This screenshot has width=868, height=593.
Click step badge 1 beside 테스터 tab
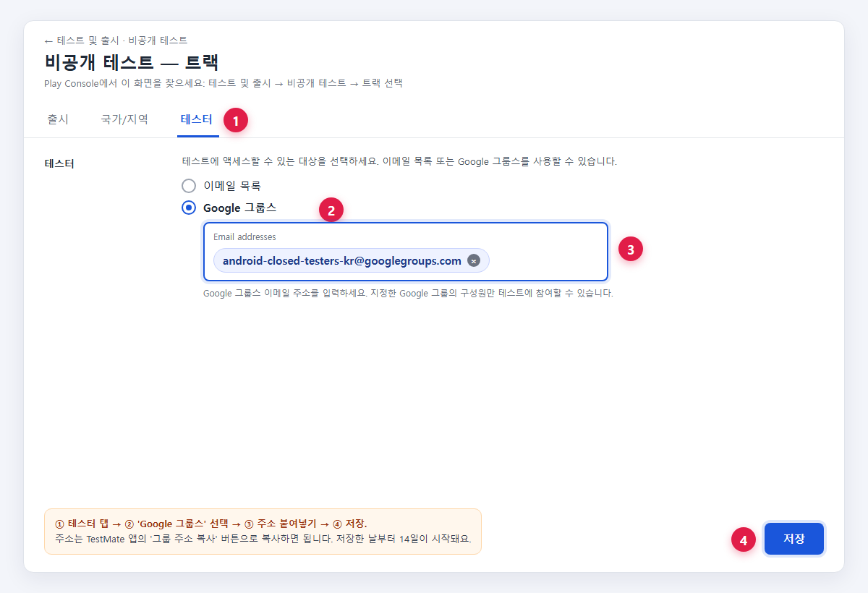[236, 120]
